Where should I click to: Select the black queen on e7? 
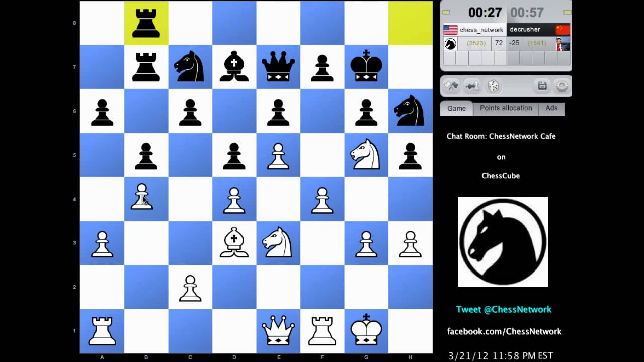(x=278, y=66)
